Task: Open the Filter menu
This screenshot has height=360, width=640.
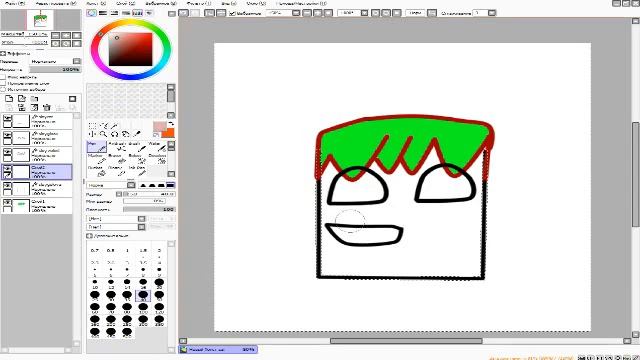Action: tap(199, 3)
